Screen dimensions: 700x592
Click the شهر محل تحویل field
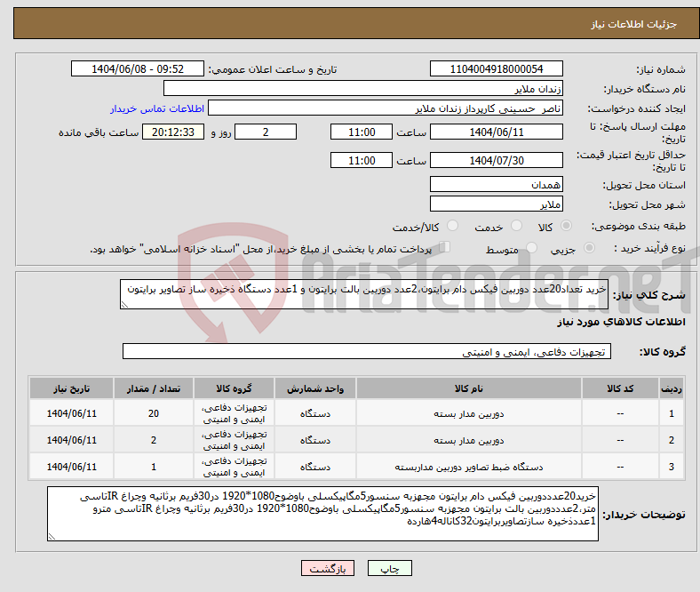496,204
